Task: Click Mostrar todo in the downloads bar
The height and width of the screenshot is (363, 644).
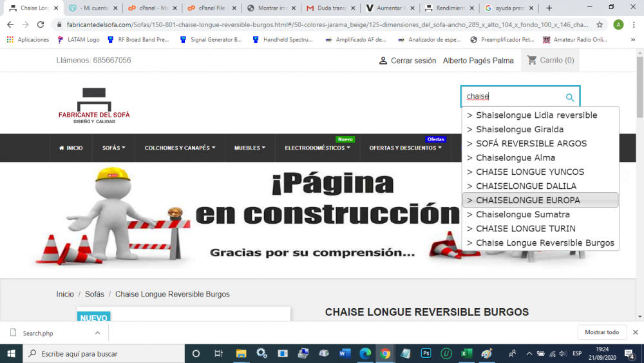Action: click(x=601, y=332)
